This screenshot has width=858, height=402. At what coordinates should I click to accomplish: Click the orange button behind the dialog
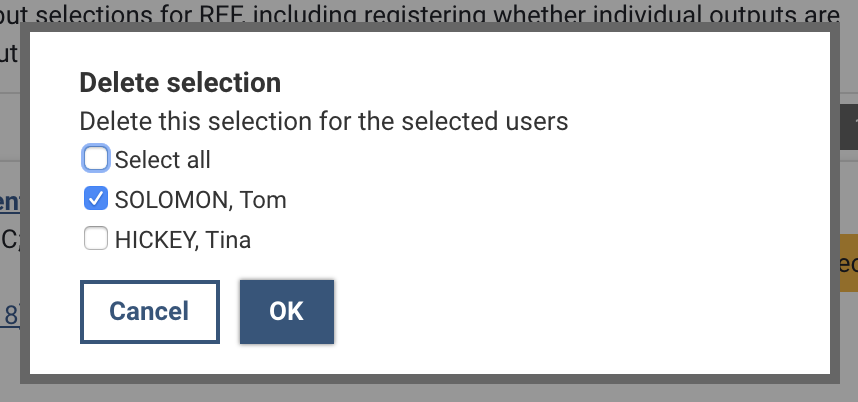pos(845,265)
